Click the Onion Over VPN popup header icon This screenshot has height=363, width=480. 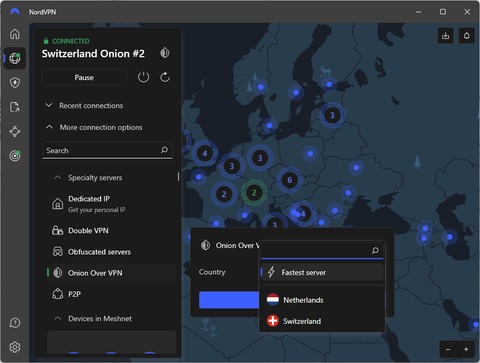click(x=205, y=245)
